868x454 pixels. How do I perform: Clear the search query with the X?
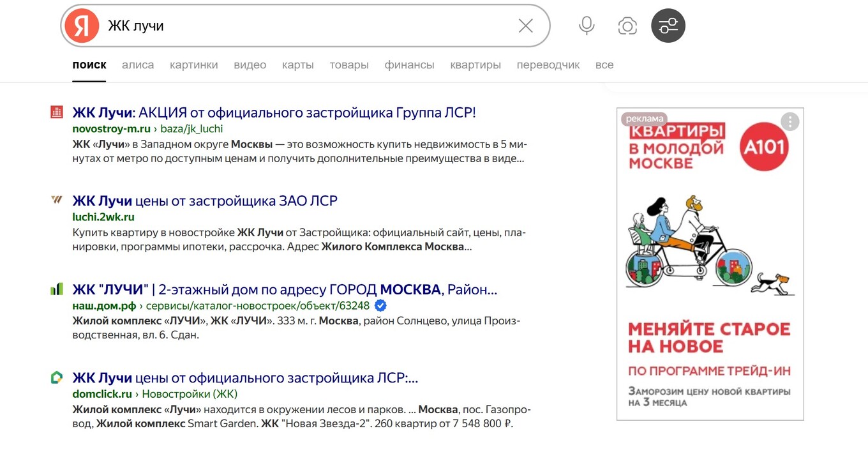[525, 26]
